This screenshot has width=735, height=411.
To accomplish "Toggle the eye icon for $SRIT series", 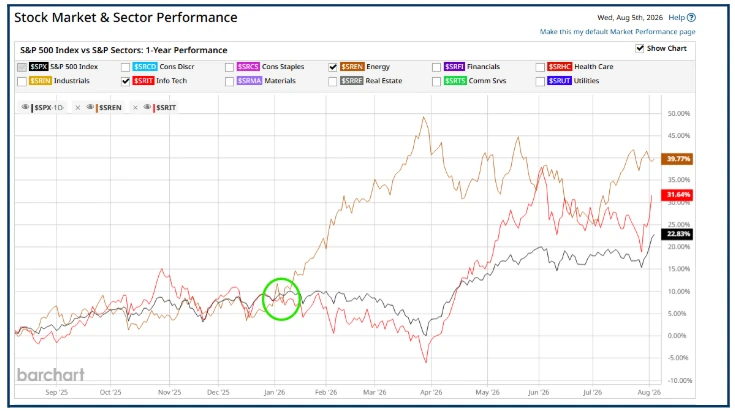I will (147, 107).
